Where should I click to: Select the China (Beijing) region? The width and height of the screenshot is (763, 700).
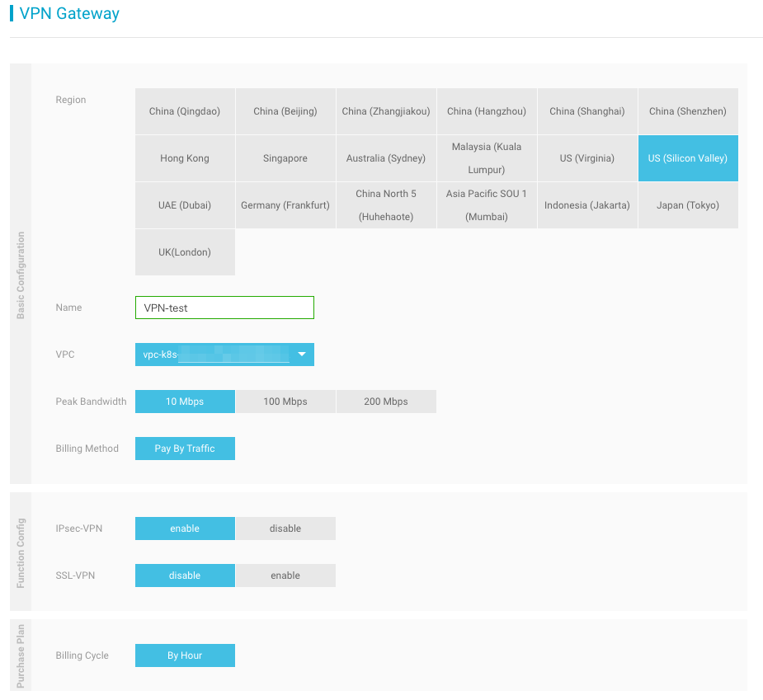click(285, 111)
